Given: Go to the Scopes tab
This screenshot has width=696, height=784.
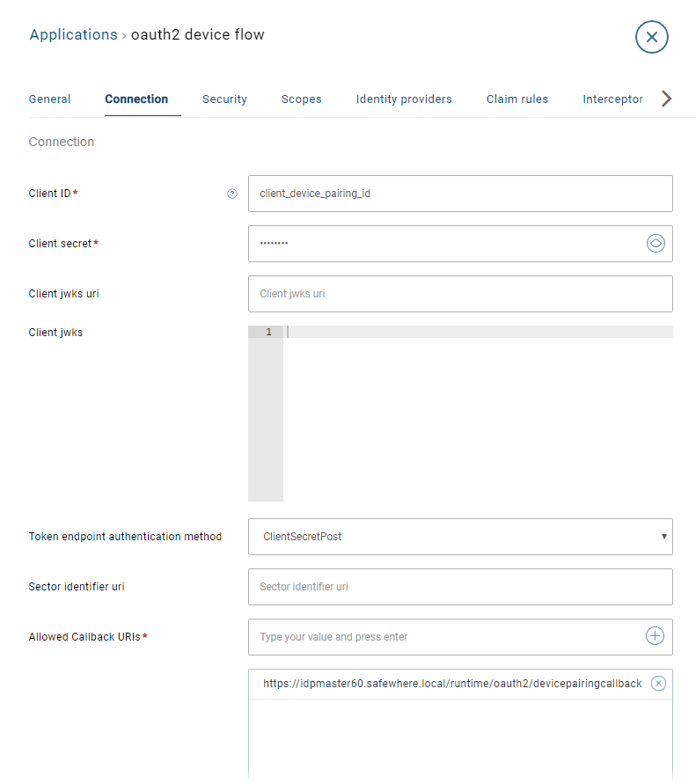Looking at the screenshot, I should 302,99.
